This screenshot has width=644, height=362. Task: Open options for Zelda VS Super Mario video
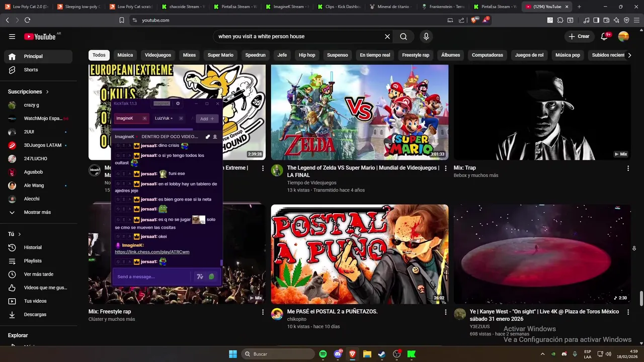pyautogui.click(x=445, y=168)
